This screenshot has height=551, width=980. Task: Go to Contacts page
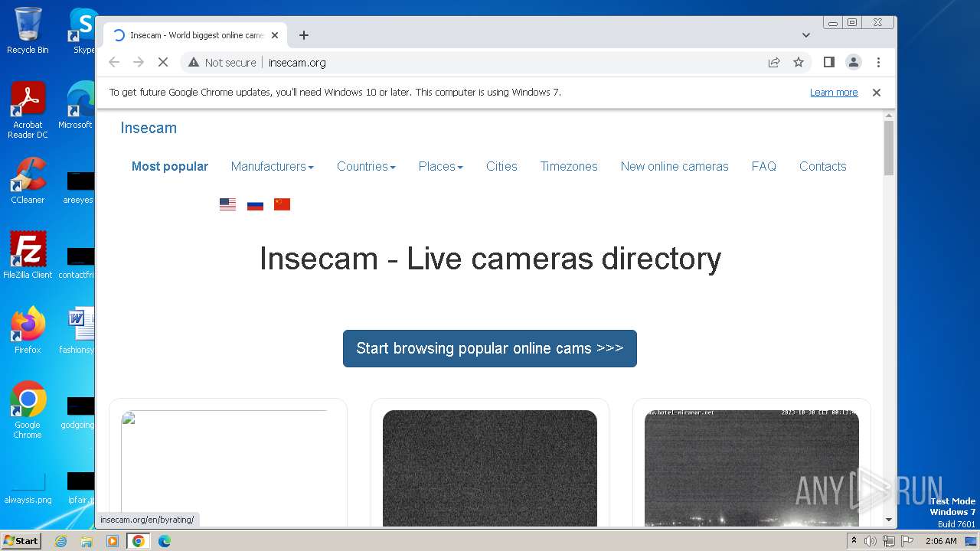(x=823, y=166)
